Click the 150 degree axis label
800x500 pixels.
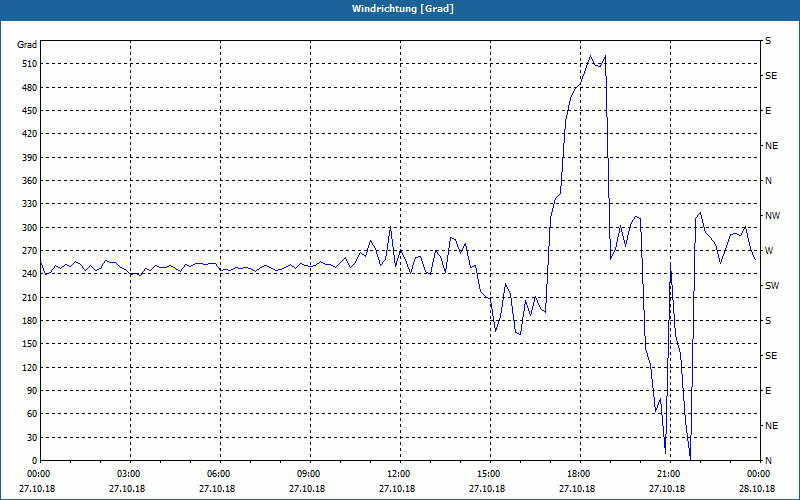coord(30,344)
